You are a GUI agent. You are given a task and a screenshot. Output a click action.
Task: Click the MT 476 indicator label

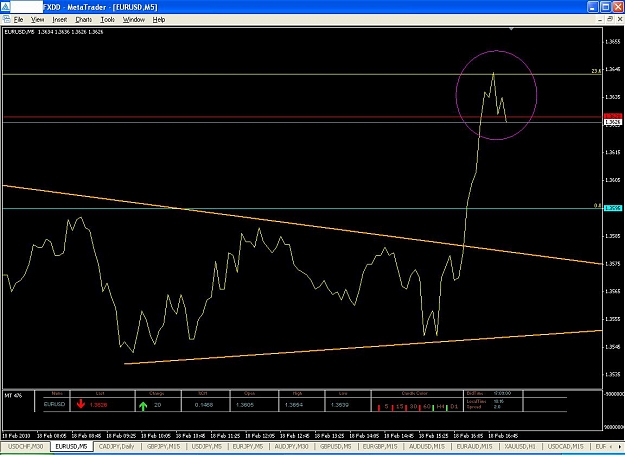pos(13,396)
